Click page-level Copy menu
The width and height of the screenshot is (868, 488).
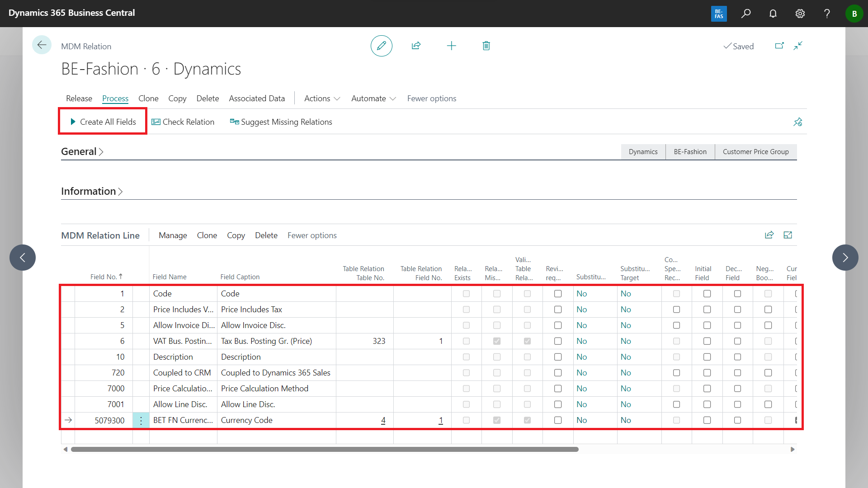pyautogui.click(x=177, y=99)
